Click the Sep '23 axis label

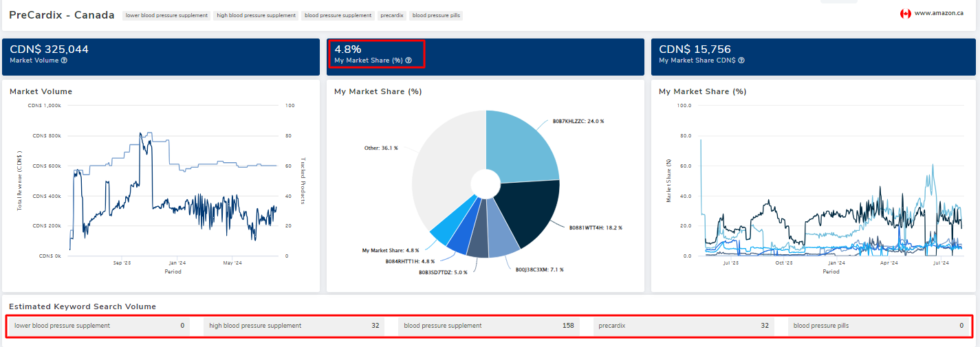(x=121, y=262)
